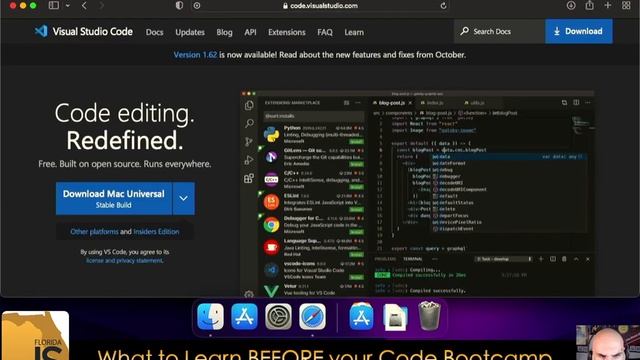640x360 pixels.
Task: Open a new tab with plus icon
Action: pyautogui.click(x=608, y=5)
